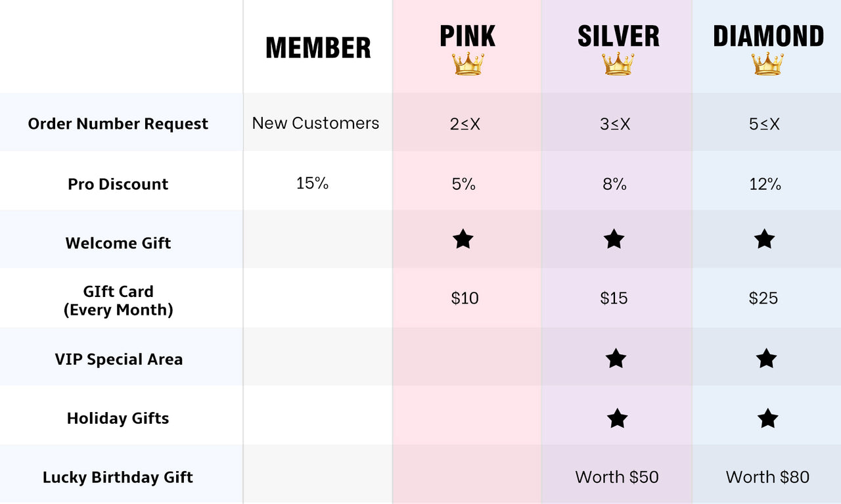Click the VIP Special Area star for Diamond
The height and width of the screenshot is (504, 841).
click(766, 358)
